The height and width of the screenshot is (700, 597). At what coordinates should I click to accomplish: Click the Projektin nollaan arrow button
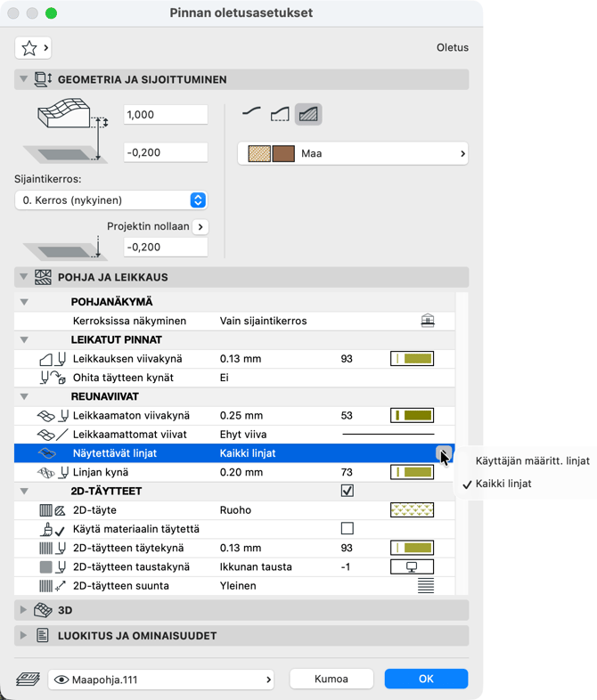tap(200, 226)
